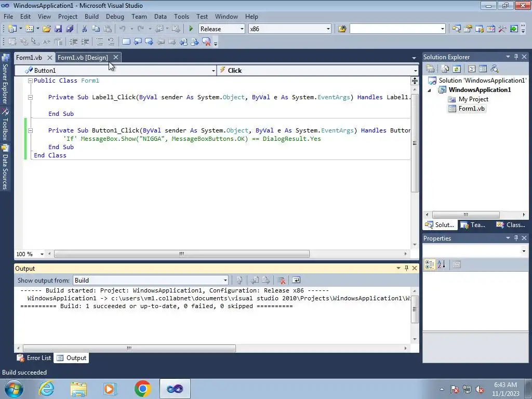The height and width of the screenshot is (399, 532).
Task: Open the Project menu
Action: tap(68, 16)
